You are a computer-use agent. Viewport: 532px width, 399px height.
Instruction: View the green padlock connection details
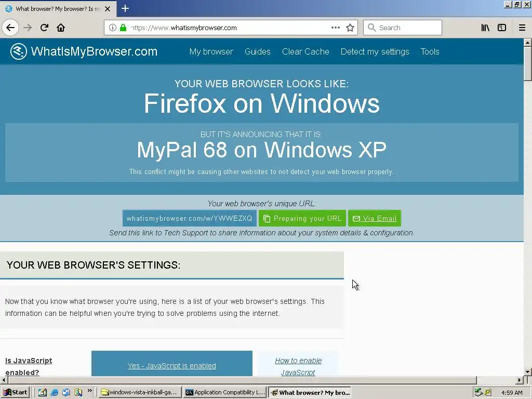point(123,28)
